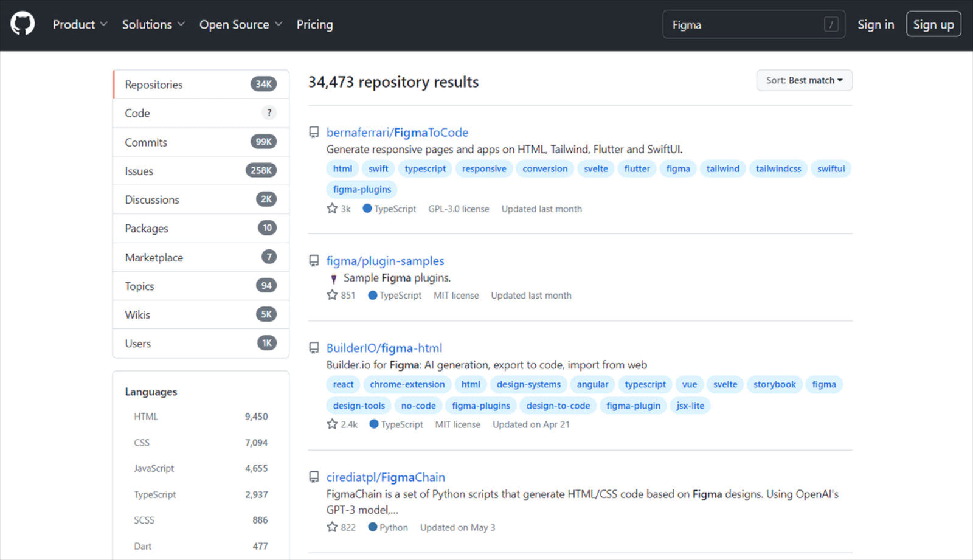
Task: Select Topics search results
Action: pyautogui.click(x=201, y=286)
